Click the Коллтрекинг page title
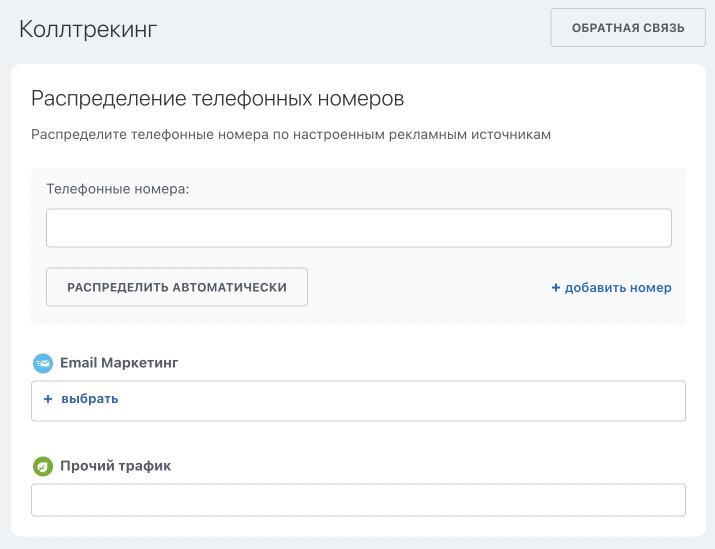 tap(88, 29)
